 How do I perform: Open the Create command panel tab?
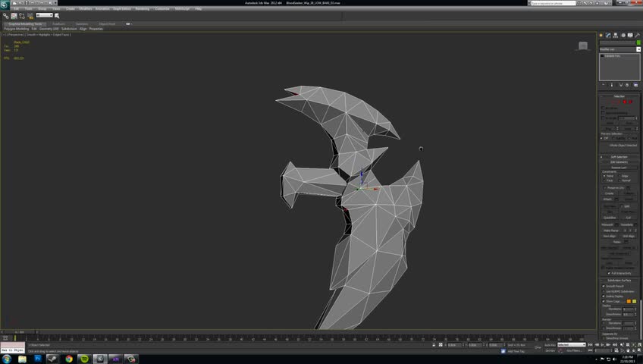coord(601,36)
